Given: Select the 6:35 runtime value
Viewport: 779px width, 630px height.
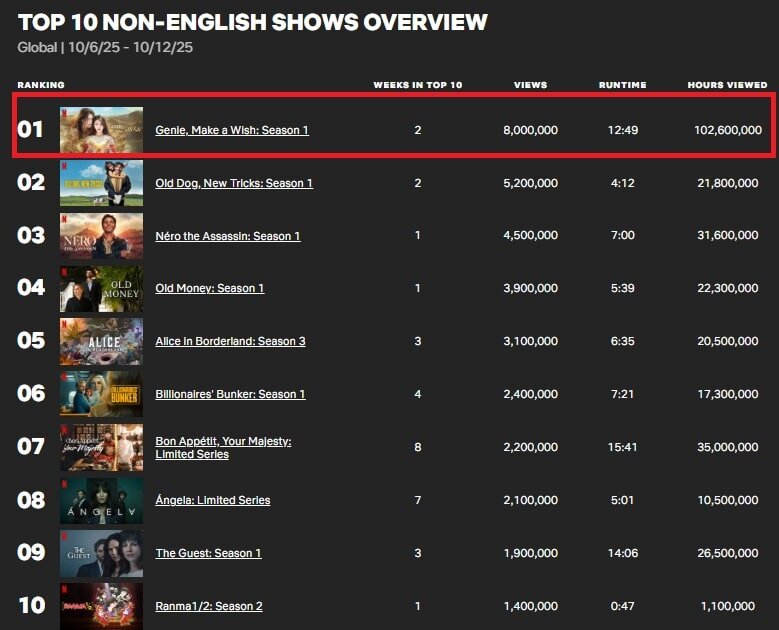Looking at the screenshot, I should (x=623, y=341).
